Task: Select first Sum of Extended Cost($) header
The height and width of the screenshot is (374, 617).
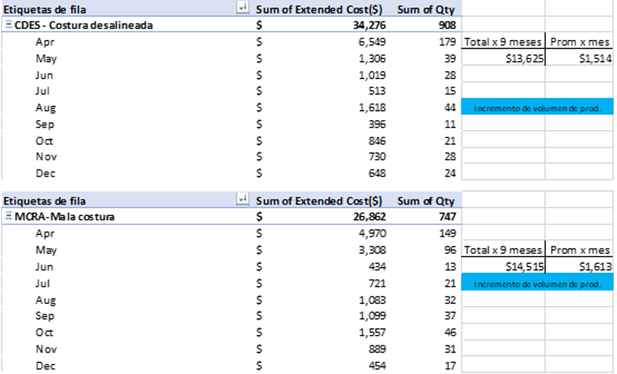Action: [319, 9]
